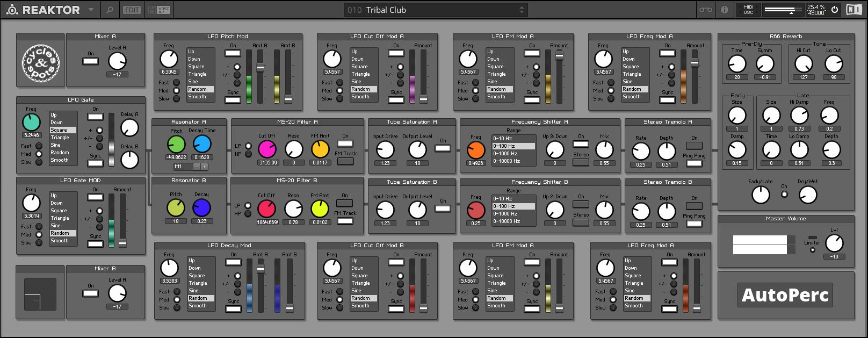Viewport: 868px width, 338px height.
Task: Click the green Pitch knob in Resonator A
Action: click(176, 145)
